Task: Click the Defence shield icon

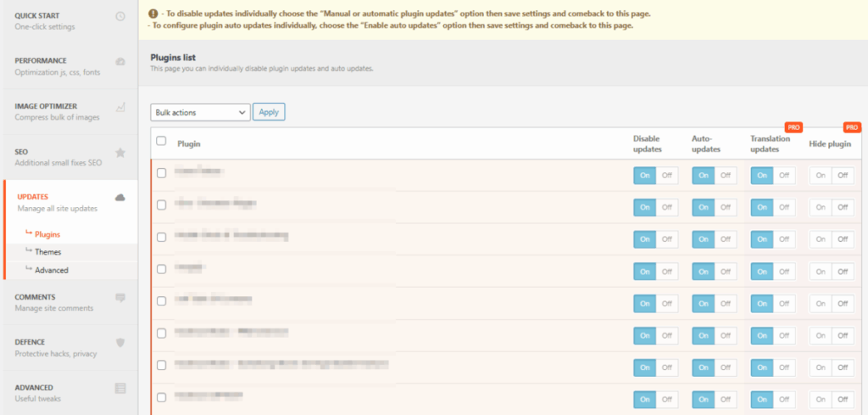Action: click(x=120, y=343)
